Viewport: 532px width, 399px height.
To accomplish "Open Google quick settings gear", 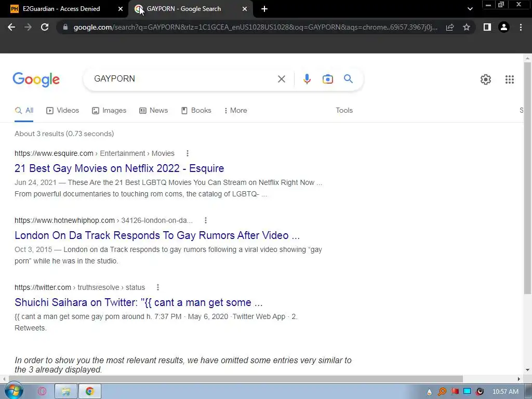I will (x=486, y=79).
